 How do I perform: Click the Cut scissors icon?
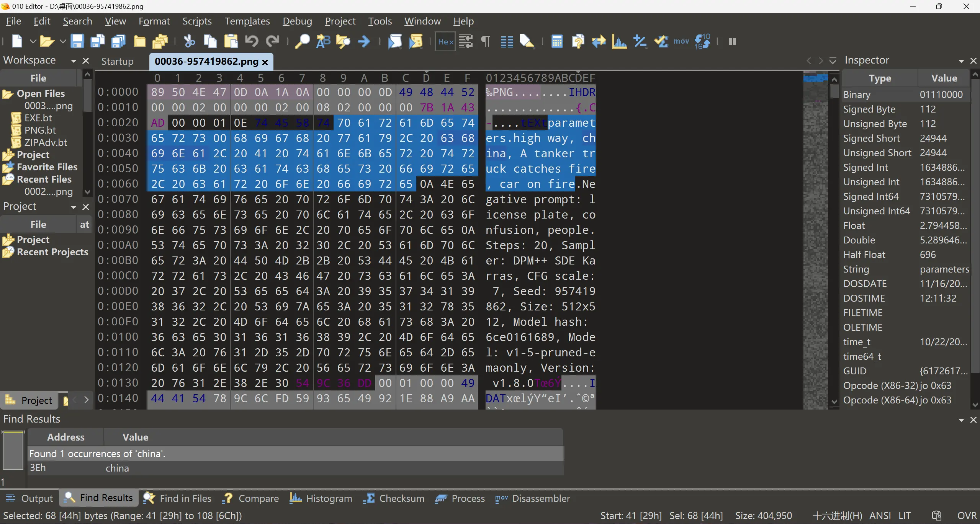point(189,41)
